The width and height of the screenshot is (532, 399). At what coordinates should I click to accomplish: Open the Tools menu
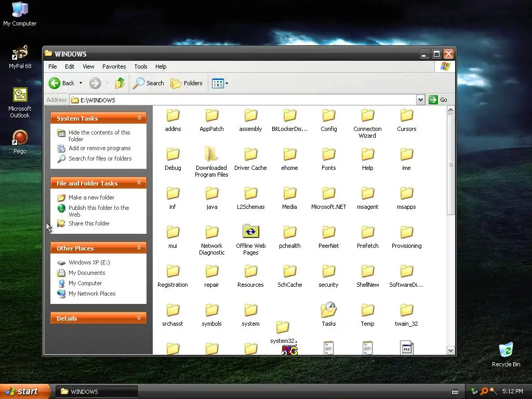click(140, 66)
